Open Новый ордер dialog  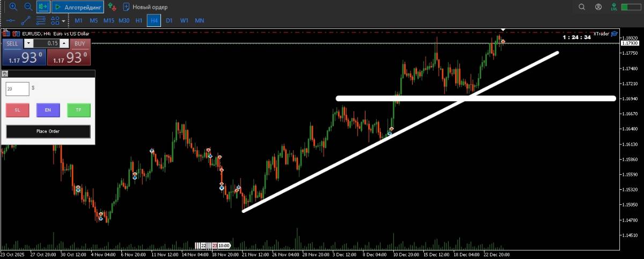pyautogui.click(x=145, y=7)
